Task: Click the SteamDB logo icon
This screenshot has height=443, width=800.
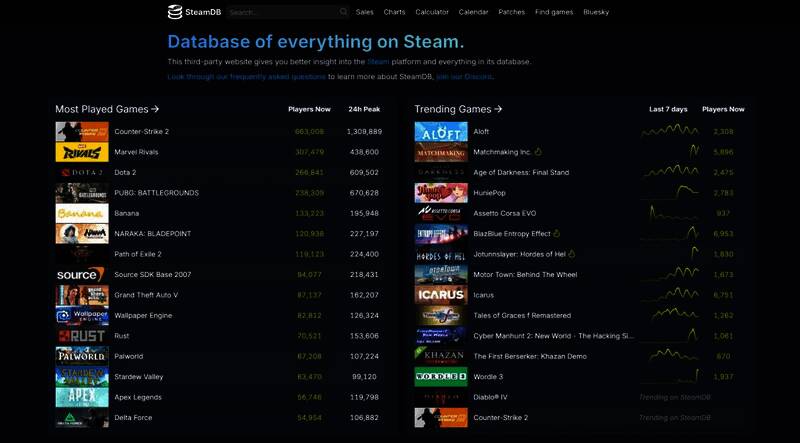Action: 175,12
